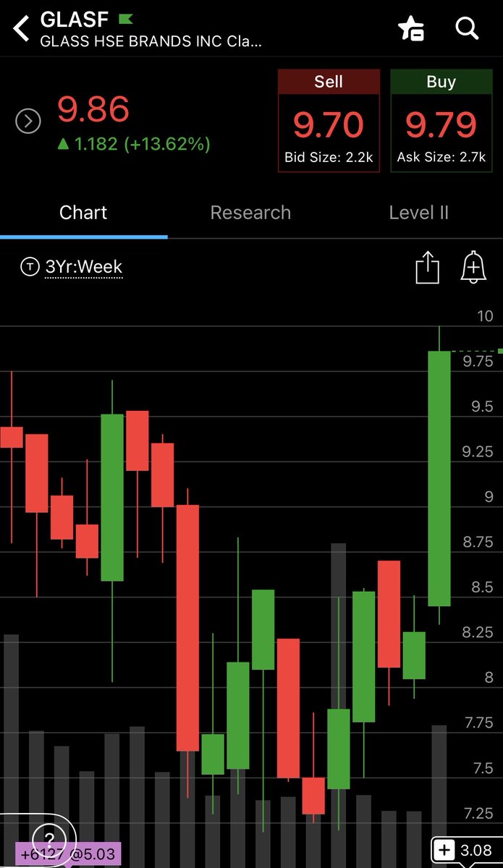503x868 pixels.
Task: Tap the 7.25 price axis label
Action: click(478, 813)
